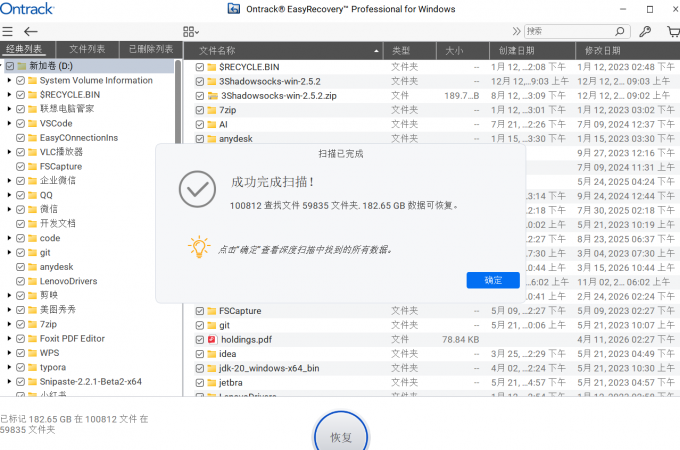Click the git folder icon in the file list
The height and width of the screenshot is (450, 680).
(x=212, y=325)
